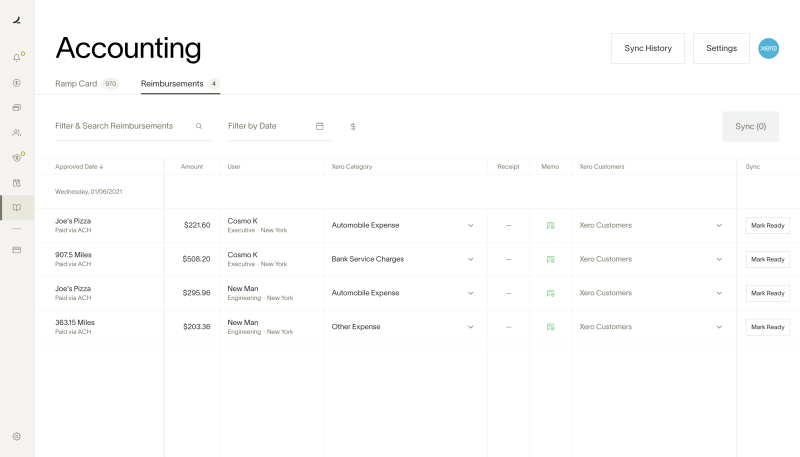Open the date filter calendar icon
The image size is (800, 457).
point(319,126)
